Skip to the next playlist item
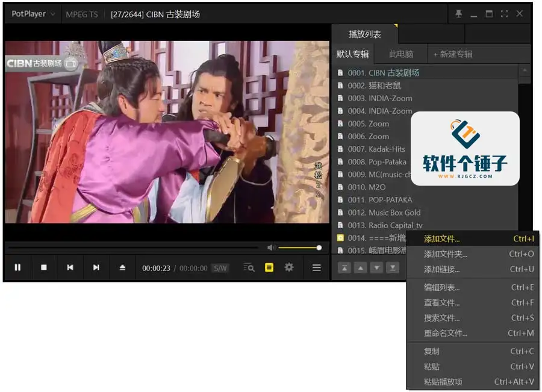The image size is (542, 392). click(96, 267)
